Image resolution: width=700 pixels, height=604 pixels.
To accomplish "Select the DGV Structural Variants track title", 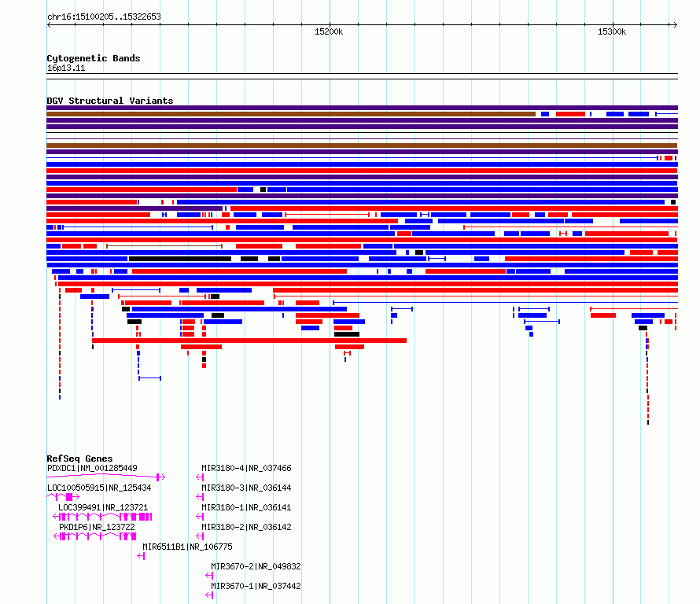I will 110,101.
